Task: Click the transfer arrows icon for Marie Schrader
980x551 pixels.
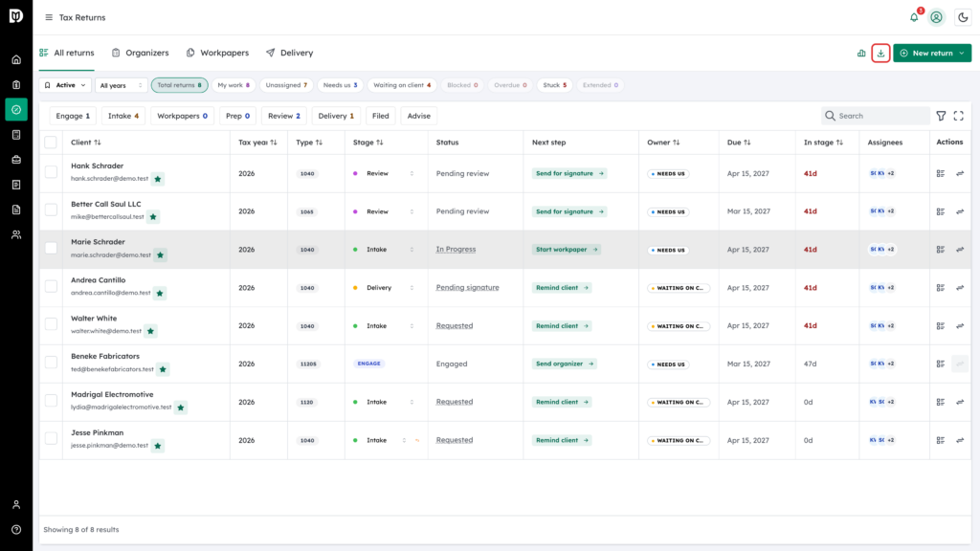Action: 960,250
